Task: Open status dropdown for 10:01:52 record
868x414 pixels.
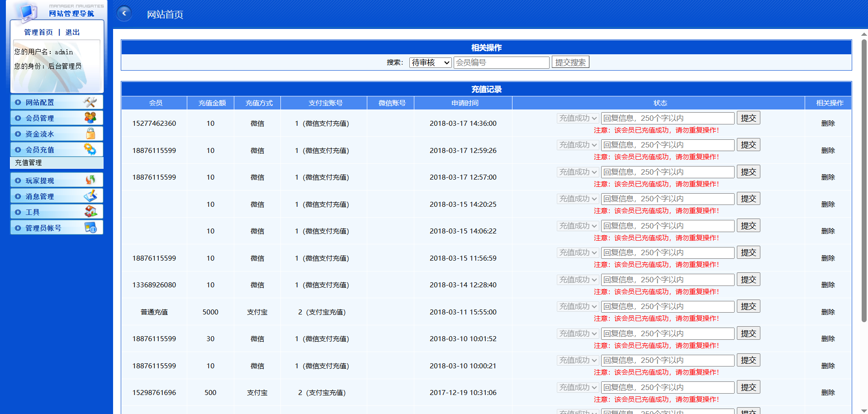Action: pos(578,333)
